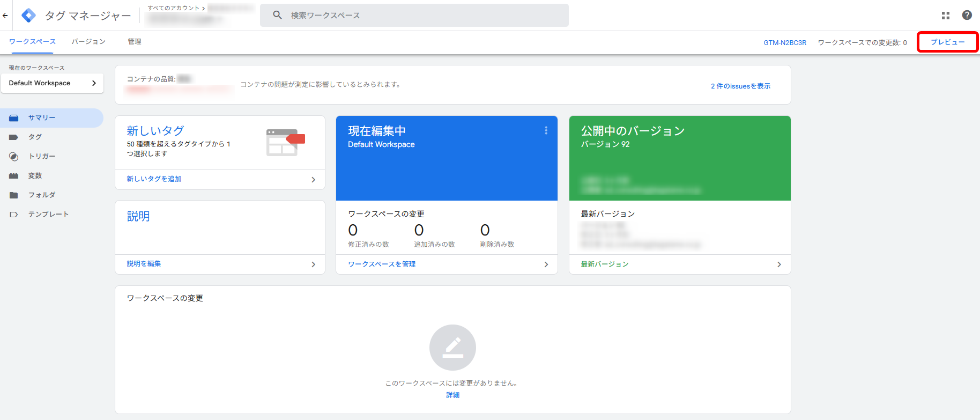Click ワークスペースでの変更数: 0 link
Image resolution: width=980 pixels, height=420 pixels.
pos(862,43)
